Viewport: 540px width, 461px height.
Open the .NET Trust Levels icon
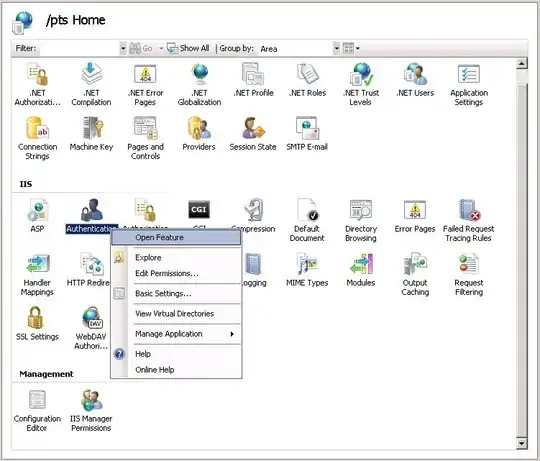coord(361,84)
